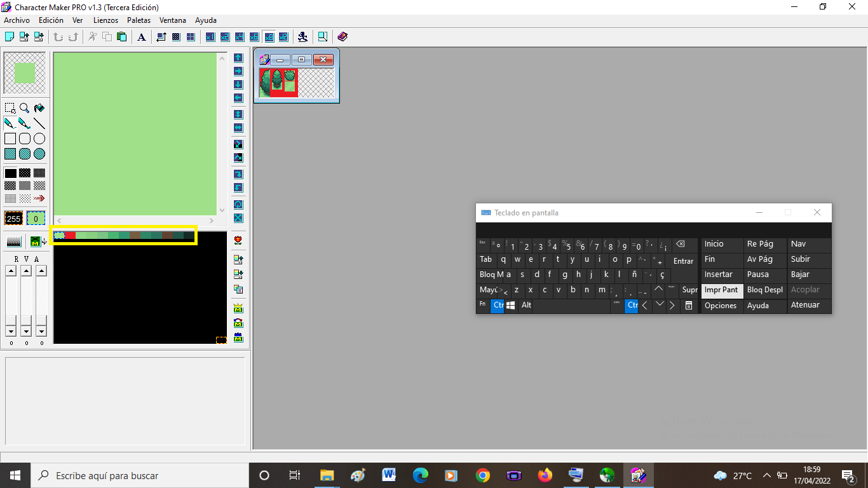
Task: Click the paste clipboard toolbar icon
Action: tap(121, 37)
